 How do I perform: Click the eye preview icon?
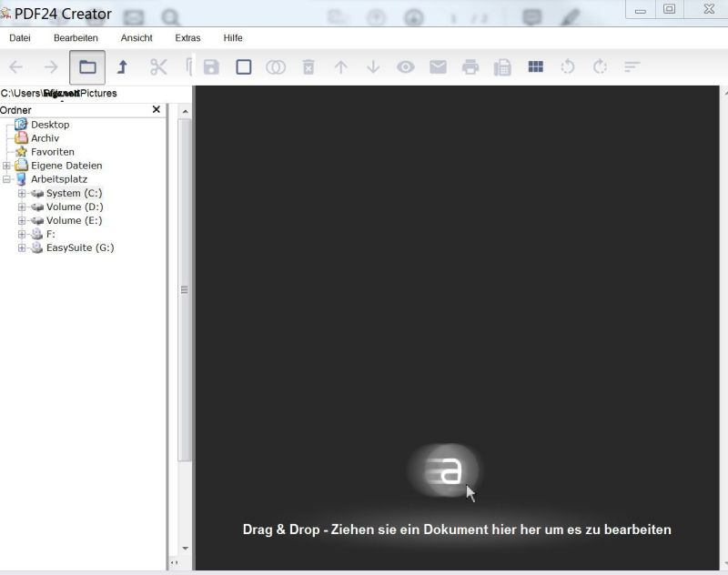click(405, 67)
